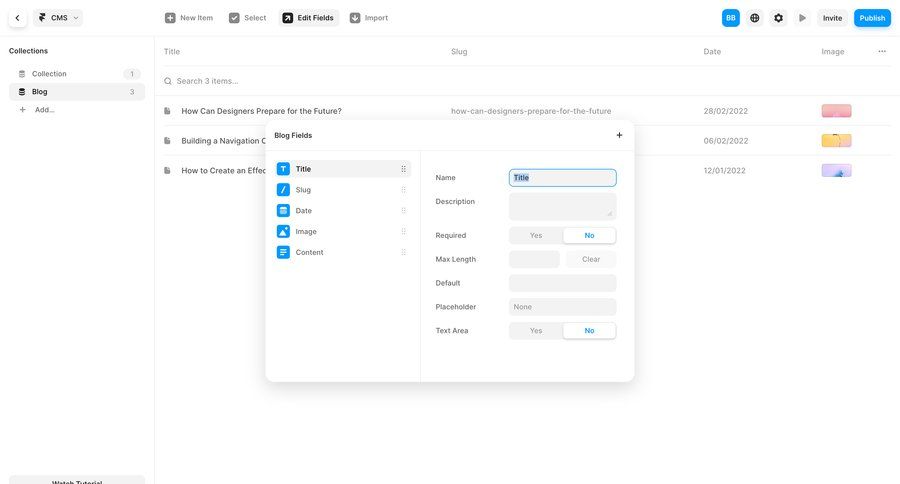Click the Description text area

(562, 206)
